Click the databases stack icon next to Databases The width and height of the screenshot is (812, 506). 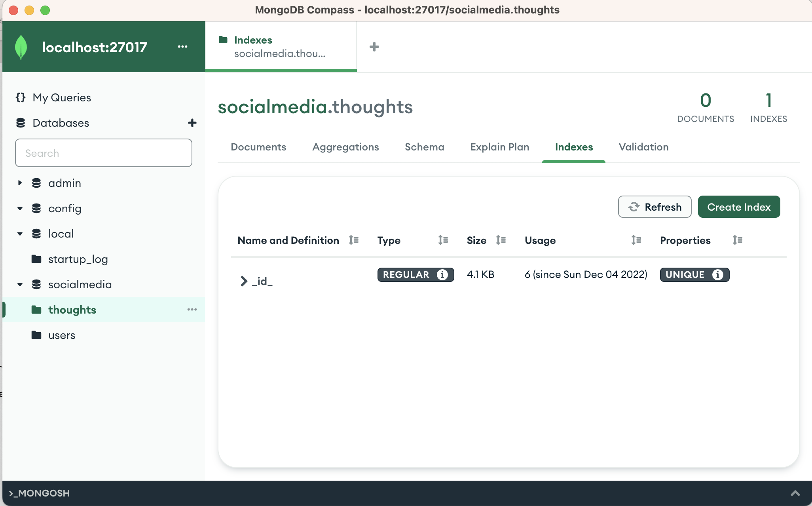click(21, 123)
